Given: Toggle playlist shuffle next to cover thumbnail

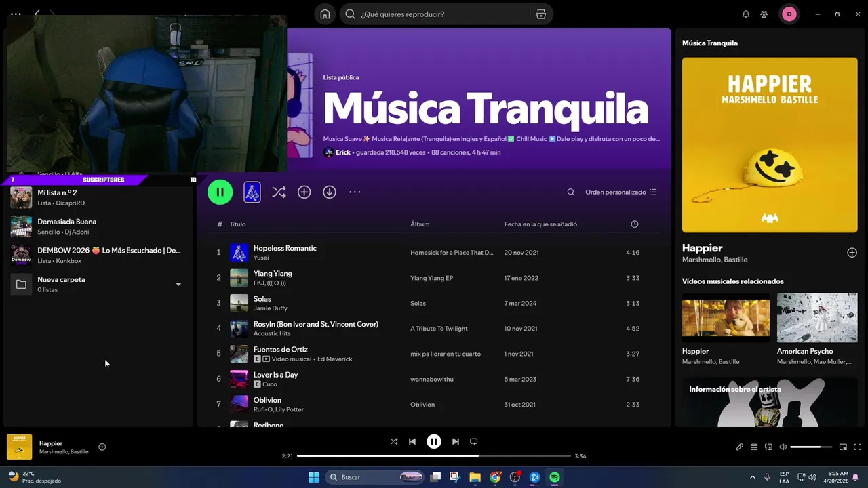Looking at the screenshot, I should pyautogui.click(x=279, y=192).
